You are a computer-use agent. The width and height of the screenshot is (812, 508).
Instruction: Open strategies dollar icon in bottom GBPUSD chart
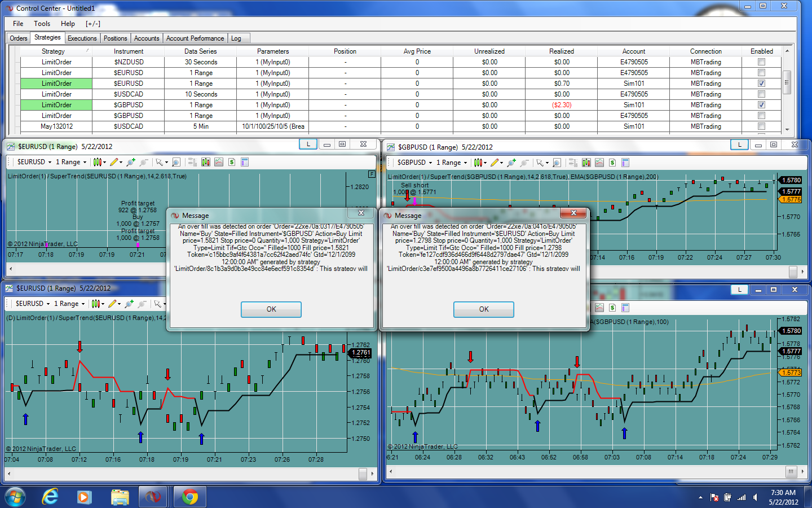[x=612, y=308]
